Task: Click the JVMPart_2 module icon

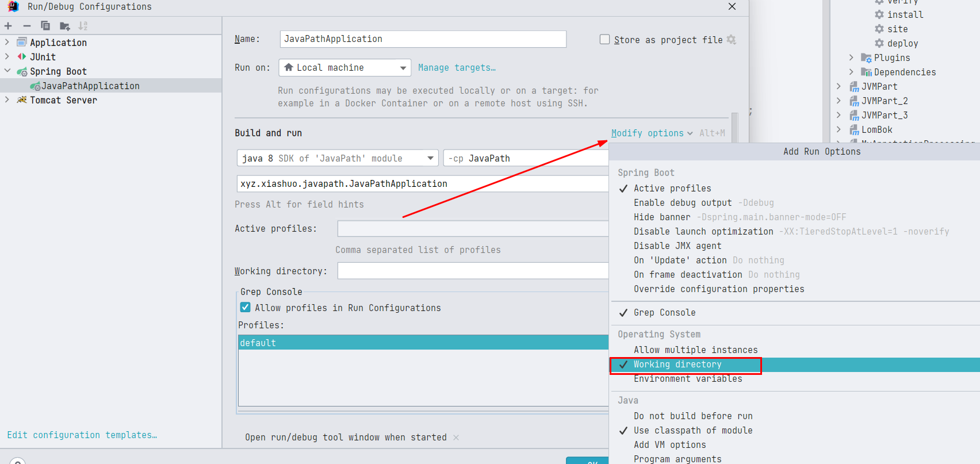Action: 854,101
